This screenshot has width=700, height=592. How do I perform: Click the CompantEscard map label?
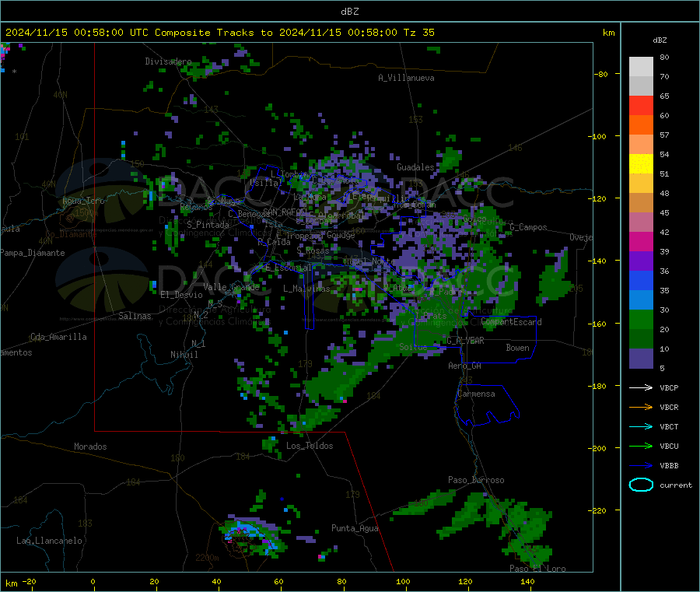click(512, 321)
